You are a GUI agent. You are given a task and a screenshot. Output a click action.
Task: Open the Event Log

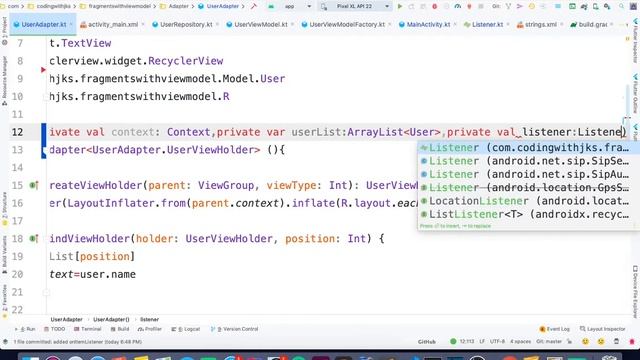tap(554, 329)
